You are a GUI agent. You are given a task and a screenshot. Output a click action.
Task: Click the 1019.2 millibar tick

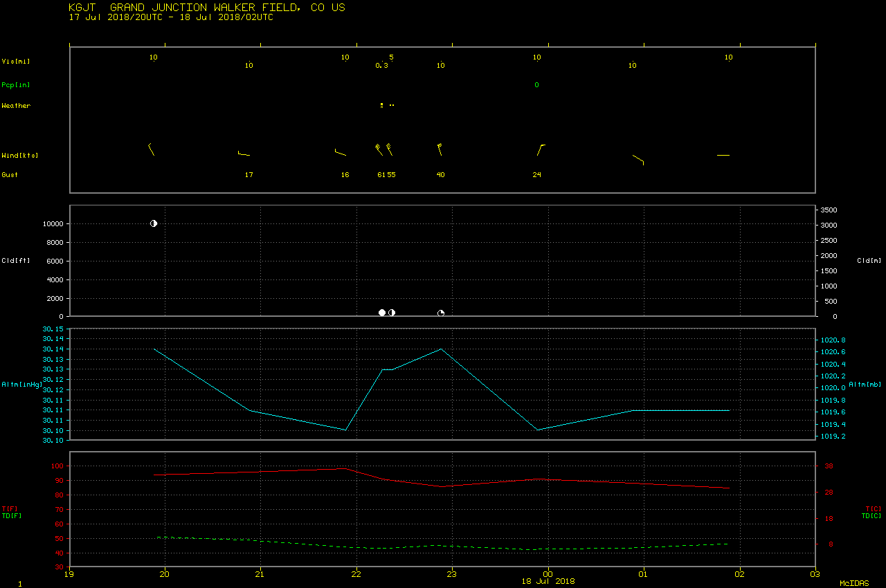pos(833,437)
